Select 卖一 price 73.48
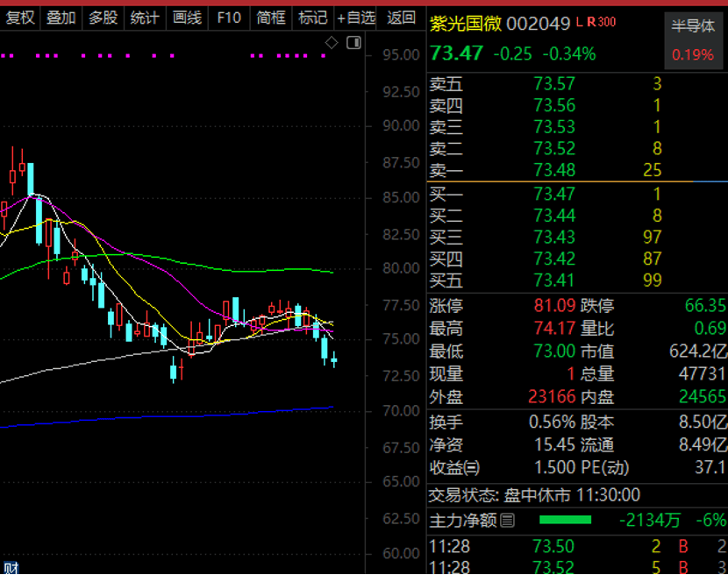The image size is (728, 575). [x=554, y=170]
